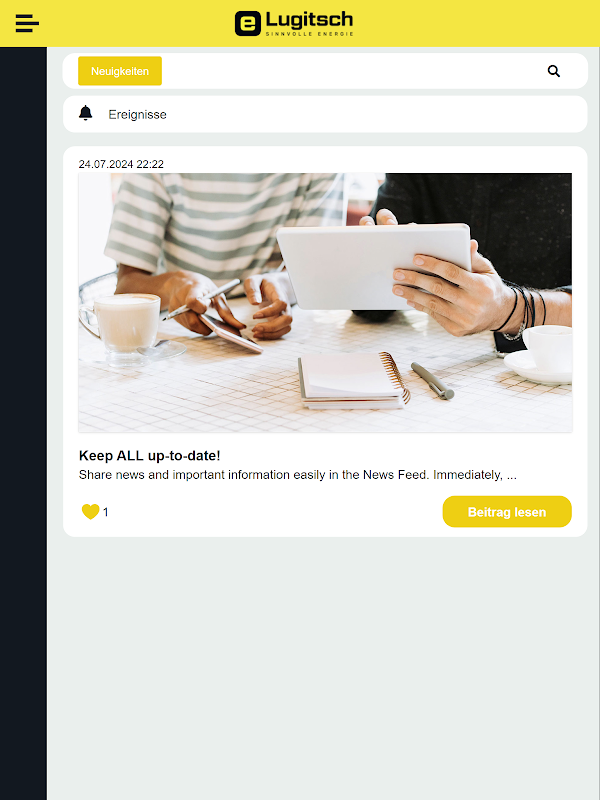This screenshot has height=800, width=600.
Task: Click the post excerpt about News Feed
Action: pos(297,474)
